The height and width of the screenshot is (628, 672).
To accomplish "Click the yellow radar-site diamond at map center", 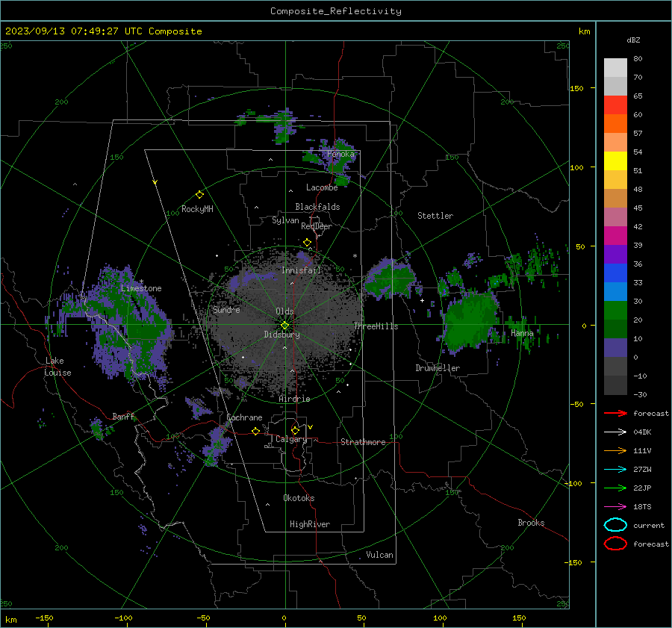I will tap(284, 326).
